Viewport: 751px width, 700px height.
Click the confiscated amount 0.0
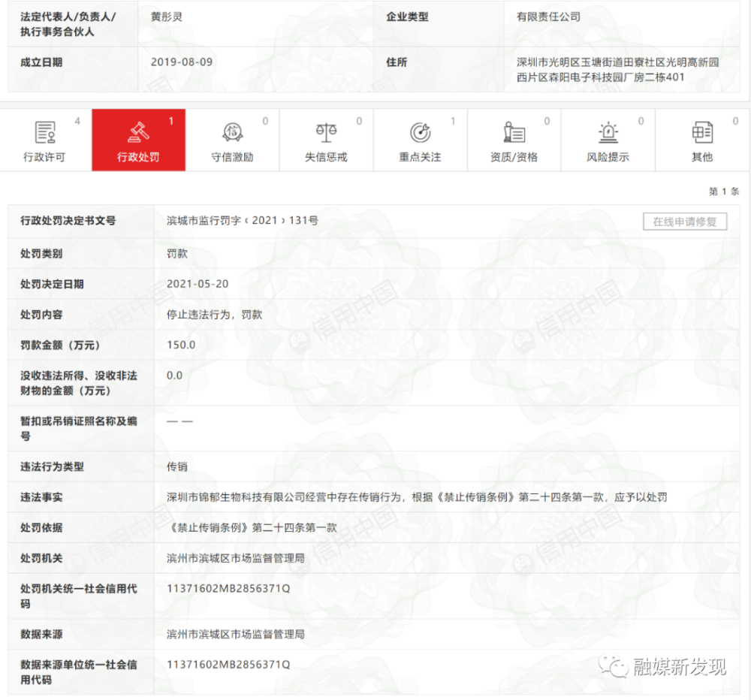(x=174, y=376)
